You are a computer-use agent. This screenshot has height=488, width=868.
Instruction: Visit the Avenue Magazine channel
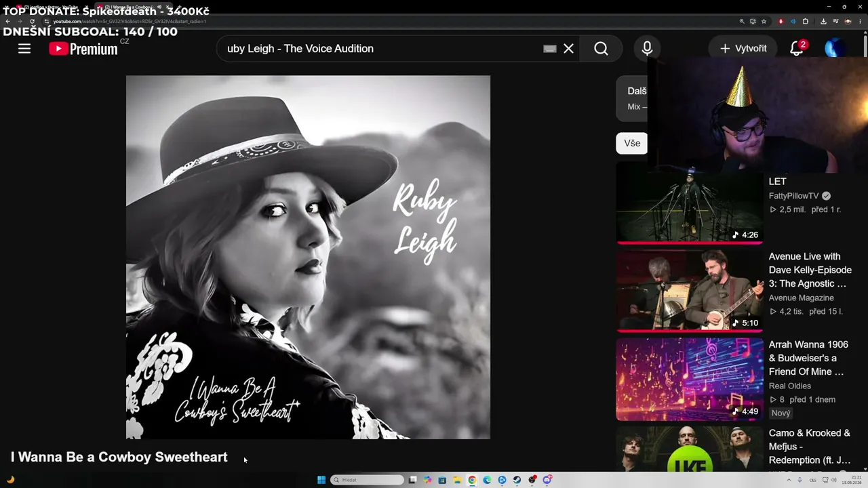(x=802, y=298)
